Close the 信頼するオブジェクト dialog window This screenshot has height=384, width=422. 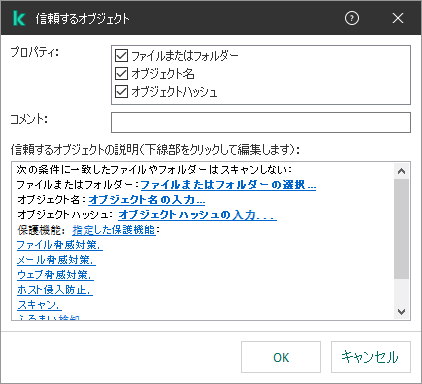pyautogui.click(x=398, y=18)
